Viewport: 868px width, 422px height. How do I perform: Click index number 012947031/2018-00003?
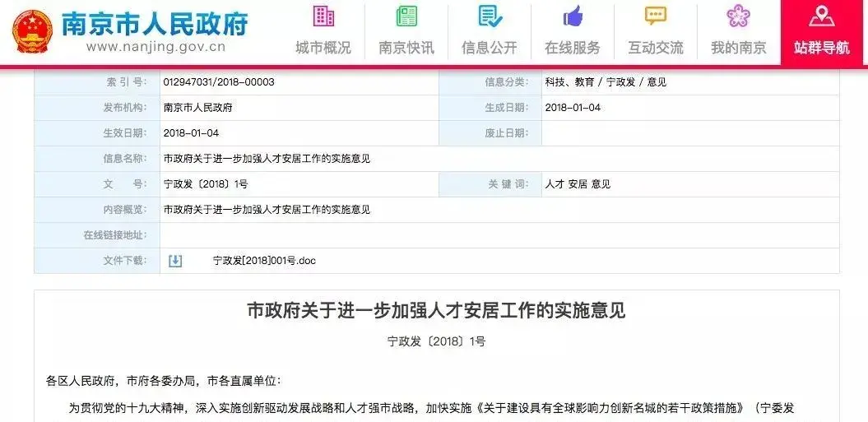pyautogui.click(x=219, y=82)
